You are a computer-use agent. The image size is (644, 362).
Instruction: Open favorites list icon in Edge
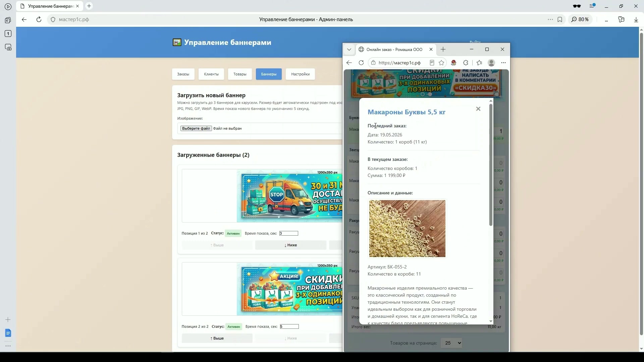click(x=479, y=63)
